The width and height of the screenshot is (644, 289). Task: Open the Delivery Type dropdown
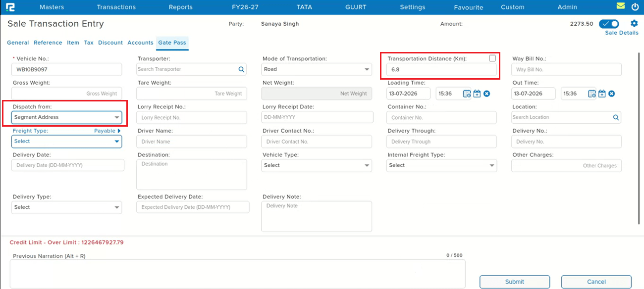66,207
